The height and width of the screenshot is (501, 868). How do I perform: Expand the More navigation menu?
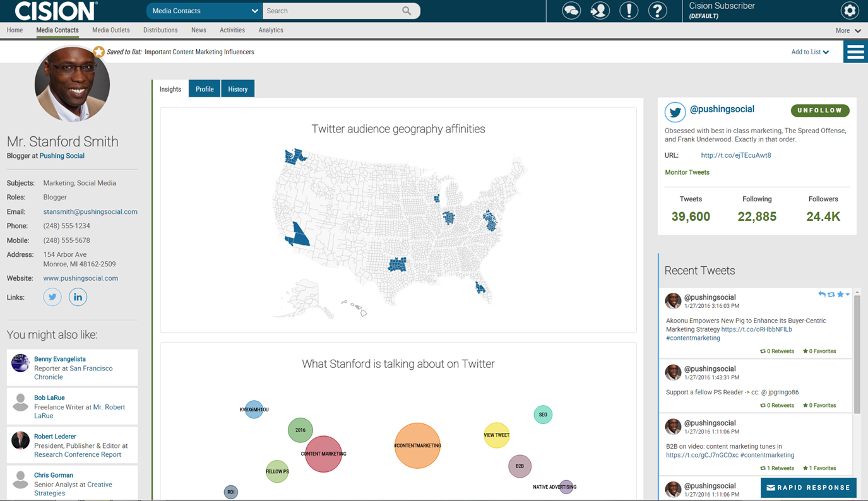(x=848, y=30)
